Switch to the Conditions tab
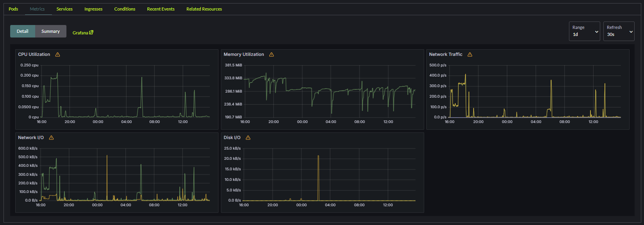The width and height of the screenshot is (644, 225). pos(125,9)
